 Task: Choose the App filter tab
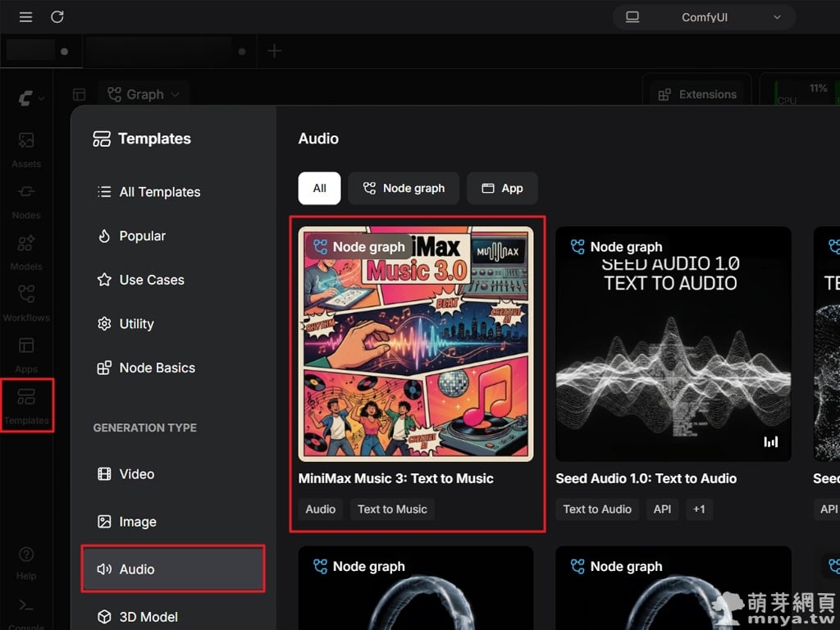pos(502,188)
